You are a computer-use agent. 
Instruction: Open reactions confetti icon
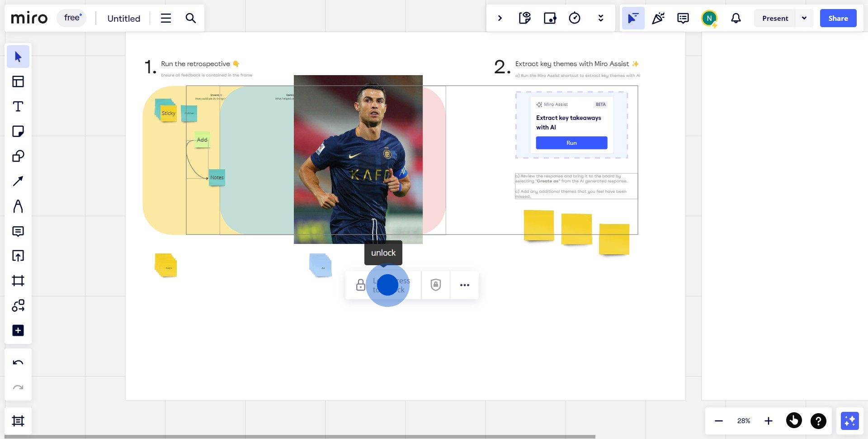point(658,18)
